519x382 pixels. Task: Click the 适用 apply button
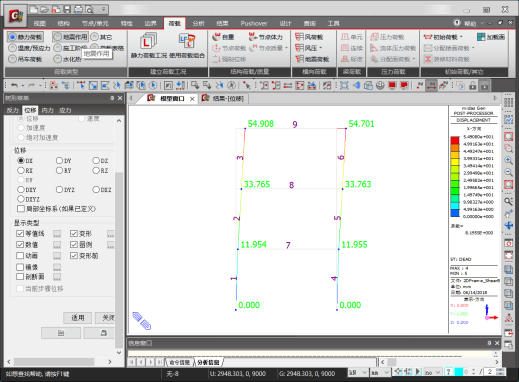(78, 318)
